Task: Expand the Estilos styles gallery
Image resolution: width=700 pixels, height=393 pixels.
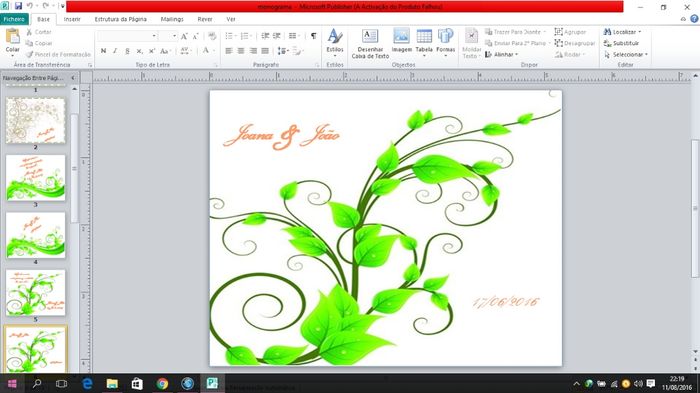Action: [x=335, y=43]
